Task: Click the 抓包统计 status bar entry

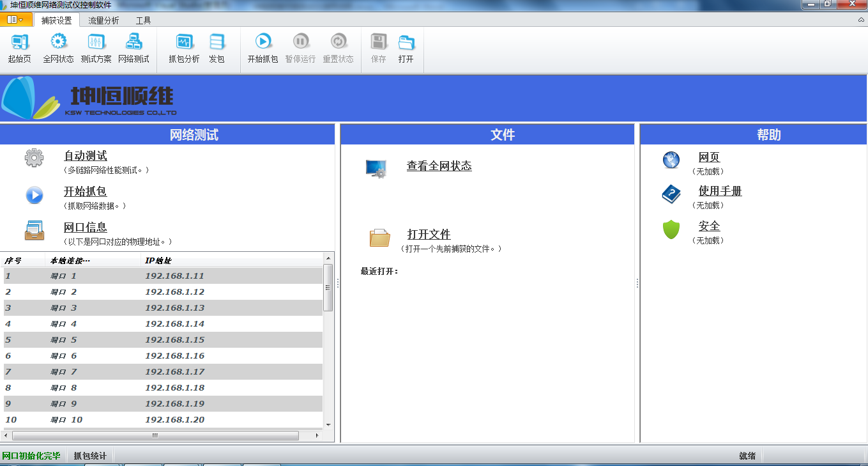Action: click(90, 456)
